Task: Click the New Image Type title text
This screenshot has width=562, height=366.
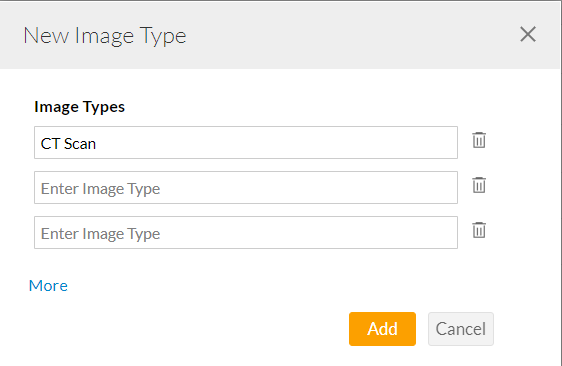Action: (105, 36)
